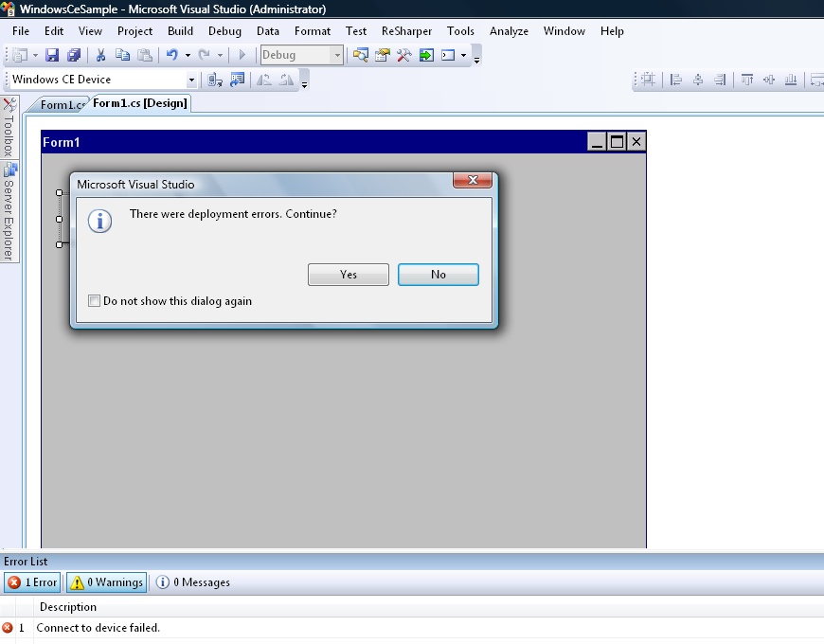Expand the New Project dropdown arrow
The height and width of the screenshot is (644, 824).
coord(35,55)
